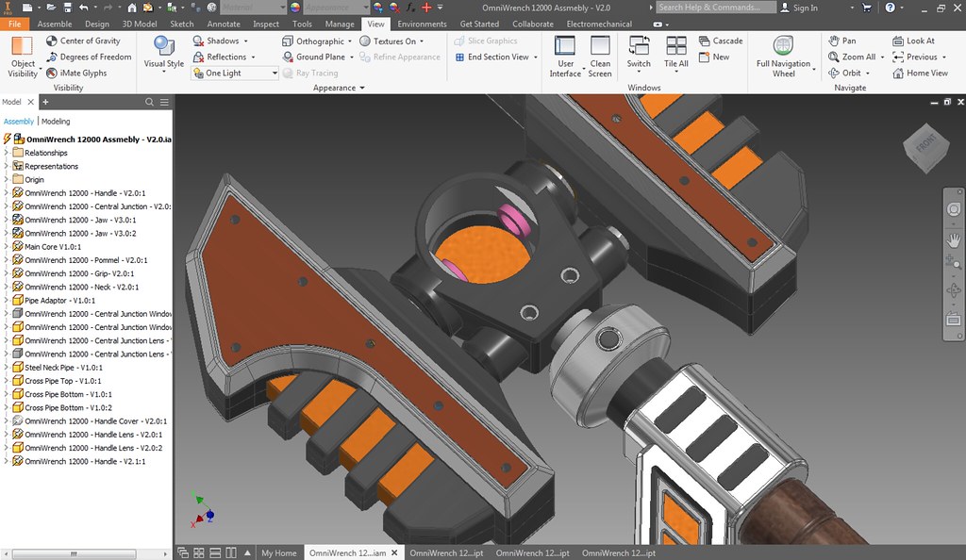Toggle Center of Gravity display
Image resolution: width=966 pixels, height=560 pixels.
pos(83,41)
